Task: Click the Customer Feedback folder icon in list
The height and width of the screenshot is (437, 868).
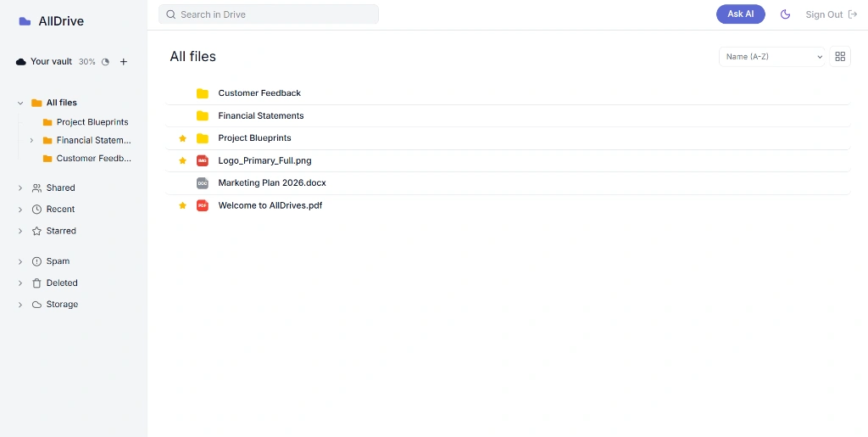Action: (x=203, y=93)
